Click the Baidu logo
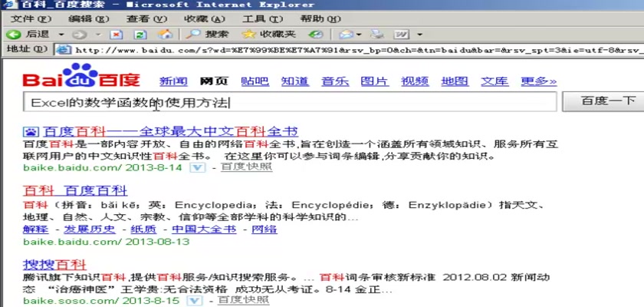The height and width of the screenshot is (307, 644). tap(81, 76)
